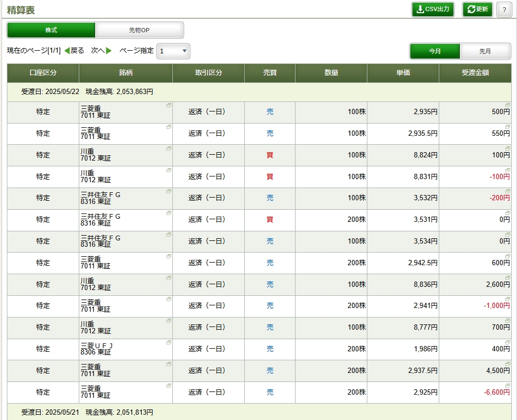This screenshot has height=420, width=517.
Task: Click 三菱UFJ 8306 東証 stock name
Action: (97, 349)
